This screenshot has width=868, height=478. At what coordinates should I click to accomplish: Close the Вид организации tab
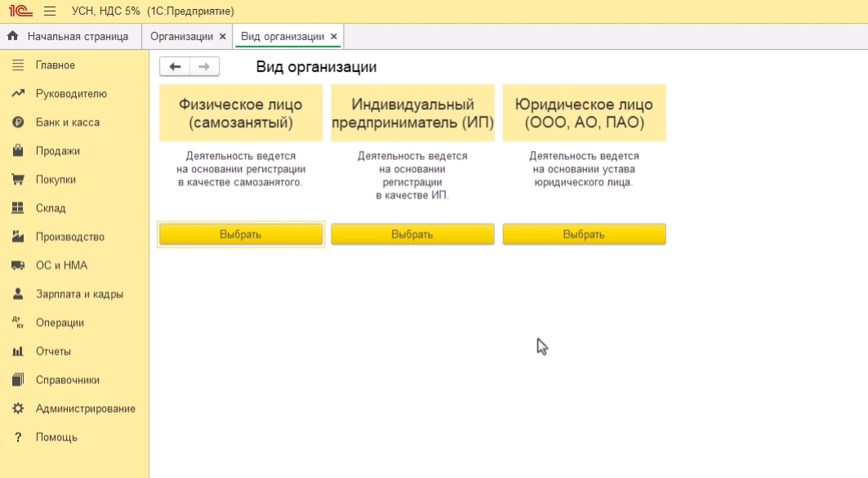[x=333, y=37]
